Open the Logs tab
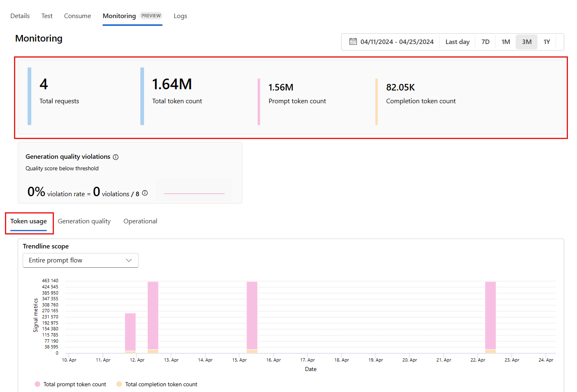Screen dimensions: 577x392 180,16
